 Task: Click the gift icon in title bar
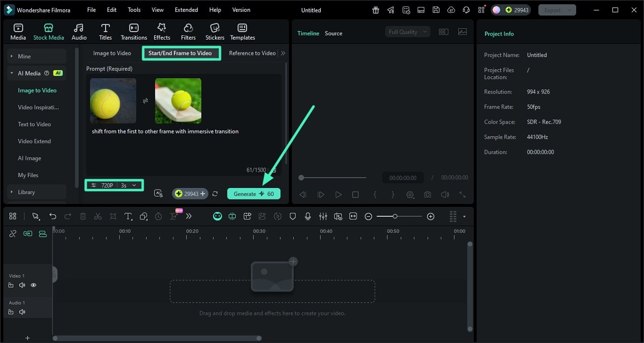tap(376, 10)
